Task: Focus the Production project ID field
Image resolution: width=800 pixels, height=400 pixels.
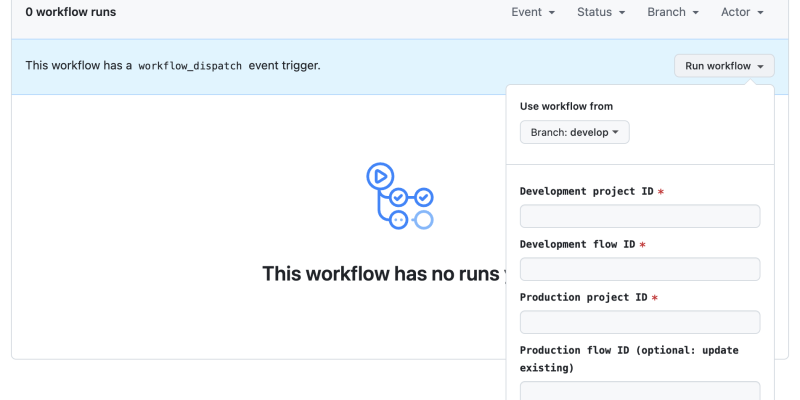Action: point(640,322)
